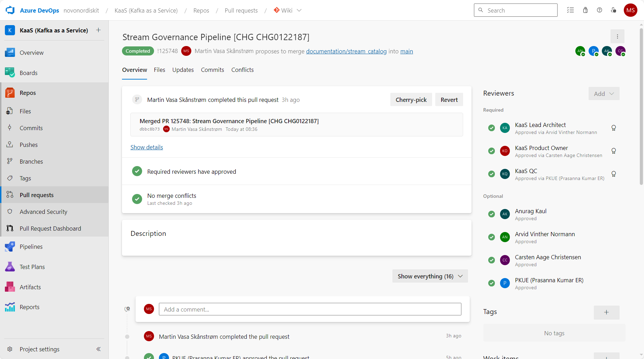Open the help question mark icon

tap(599, 10)
